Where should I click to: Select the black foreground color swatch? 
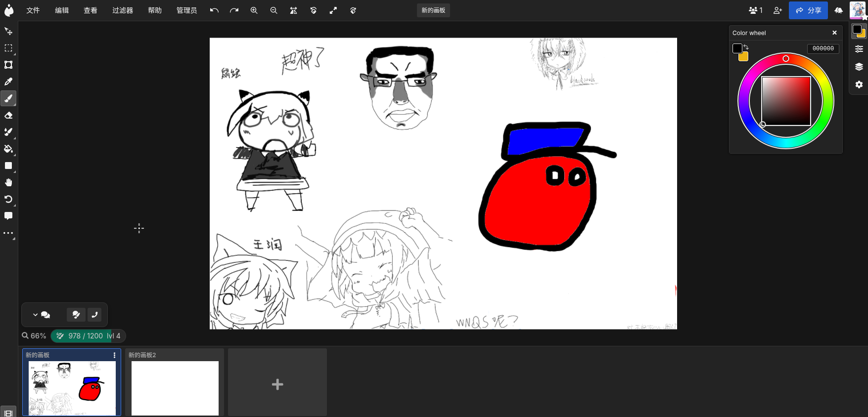pyautogui.click(x=737, y=48)
